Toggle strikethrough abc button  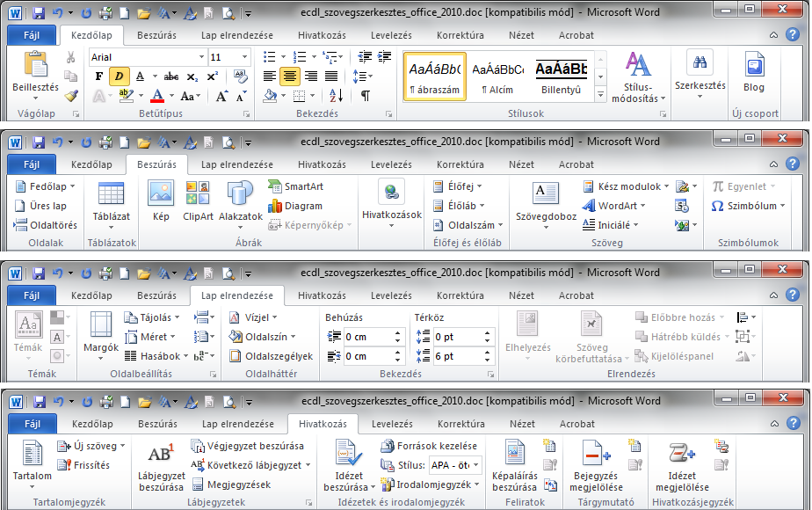coord(170,76)
